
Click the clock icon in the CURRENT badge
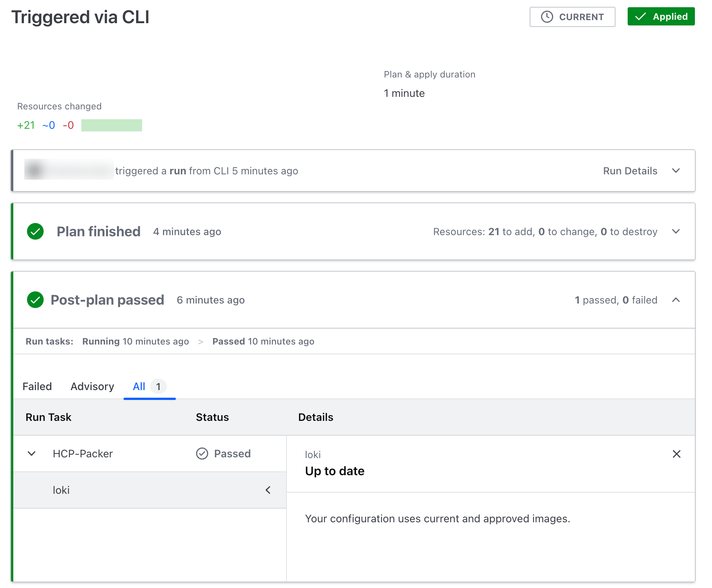pyautogui.click(x=547, y=17)
